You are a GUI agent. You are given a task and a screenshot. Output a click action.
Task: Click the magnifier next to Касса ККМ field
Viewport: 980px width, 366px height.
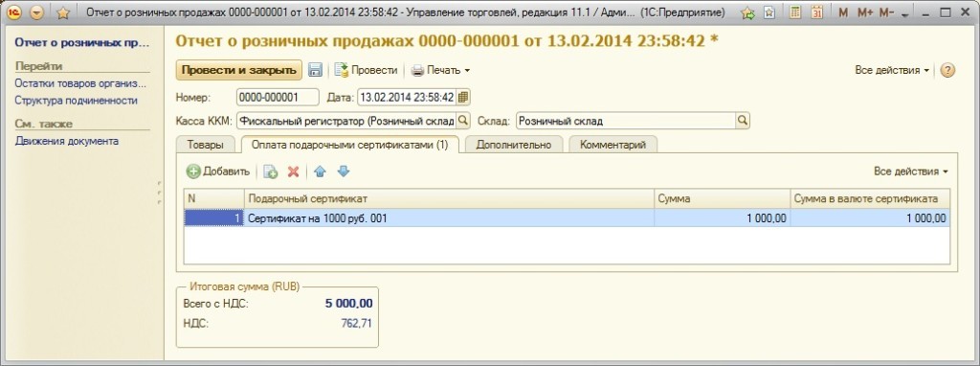pos(463,120)
